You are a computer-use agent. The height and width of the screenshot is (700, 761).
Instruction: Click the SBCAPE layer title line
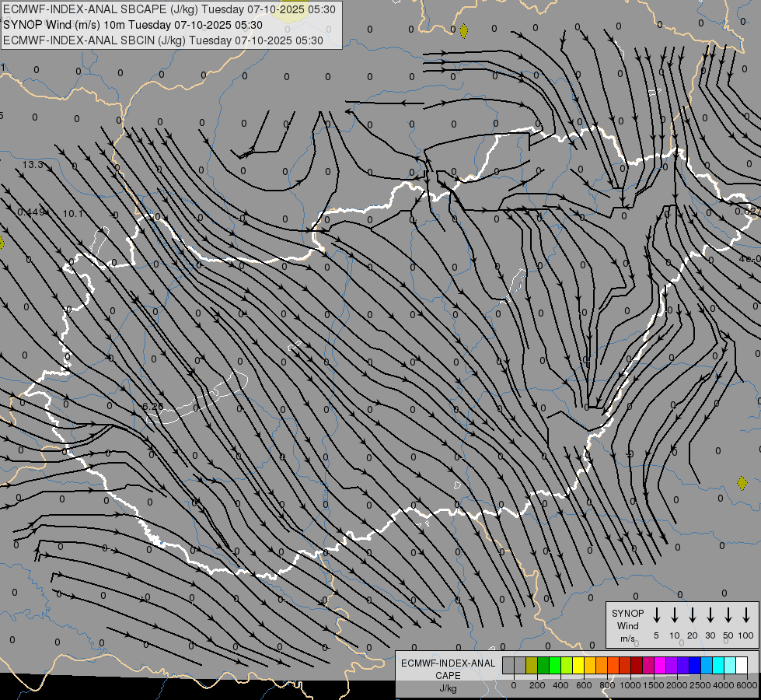170,9
